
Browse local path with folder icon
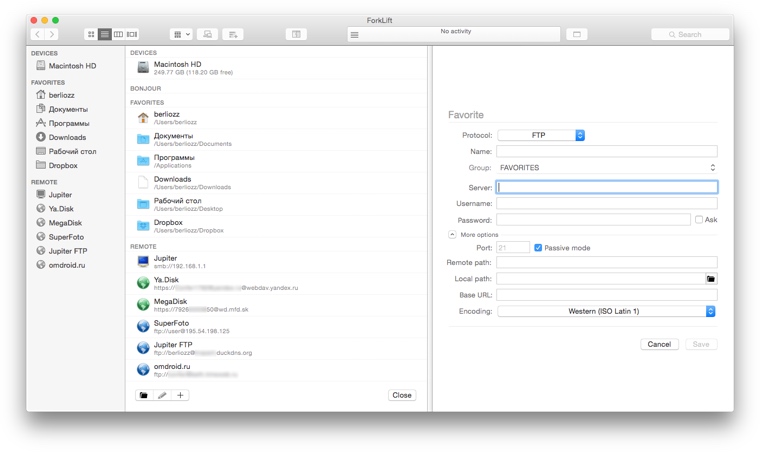pos(711,279)
